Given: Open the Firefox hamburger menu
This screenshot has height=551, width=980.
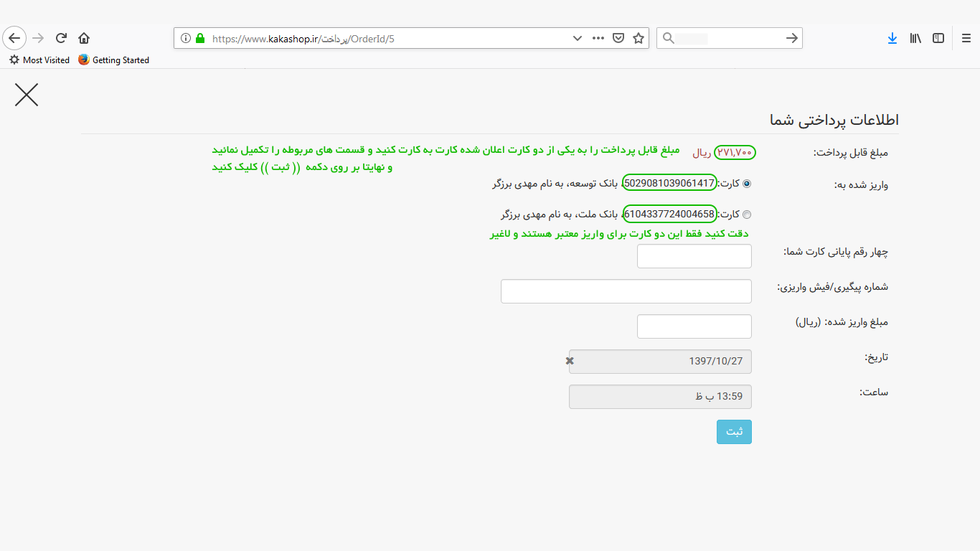Looking at the screenshot, I should pos(966,38).
